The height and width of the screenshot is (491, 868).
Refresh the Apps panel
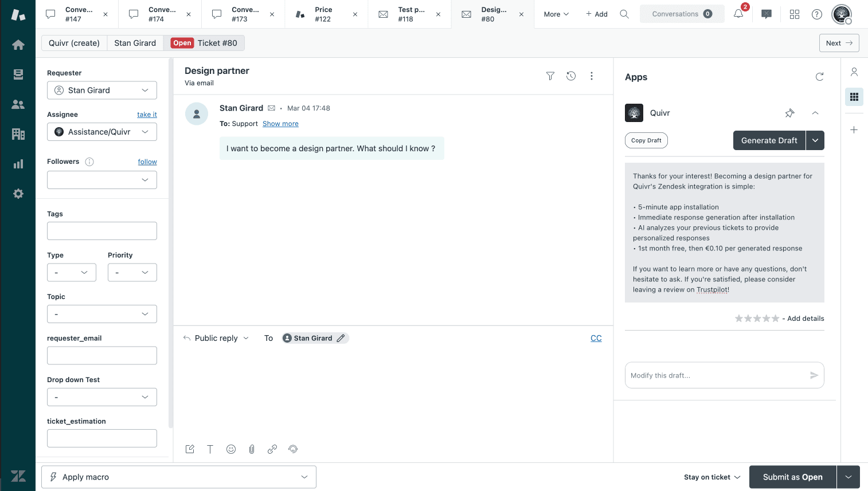click(x=820, y=77)
